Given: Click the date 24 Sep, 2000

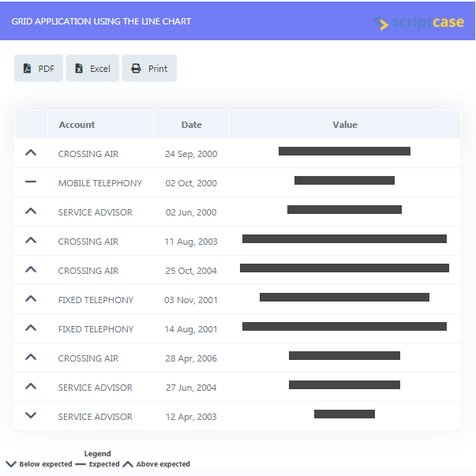Looking at the screenshot, I should [x=191, y=154].
